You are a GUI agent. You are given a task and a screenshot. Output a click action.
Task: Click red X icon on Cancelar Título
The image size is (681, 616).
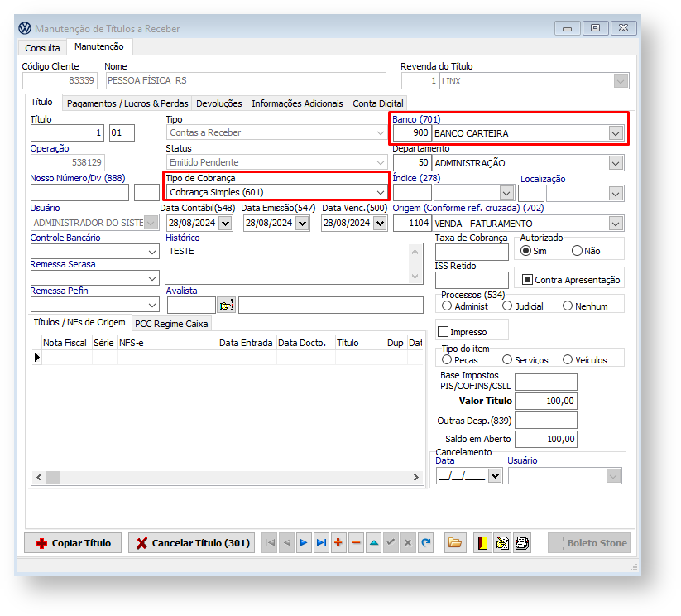[142, 543]
